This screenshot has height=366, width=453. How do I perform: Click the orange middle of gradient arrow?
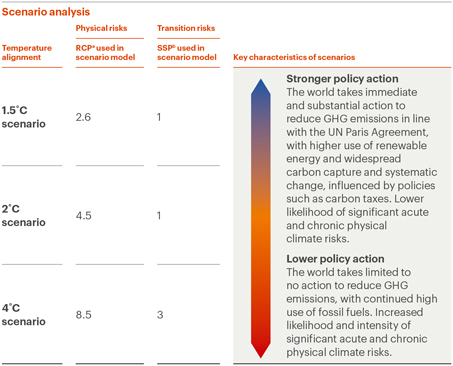(261, 220)
